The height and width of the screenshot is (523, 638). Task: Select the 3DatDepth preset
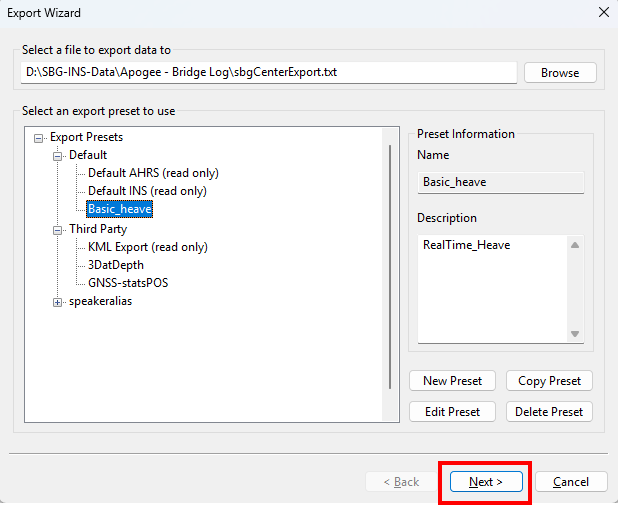click(116, 265)
